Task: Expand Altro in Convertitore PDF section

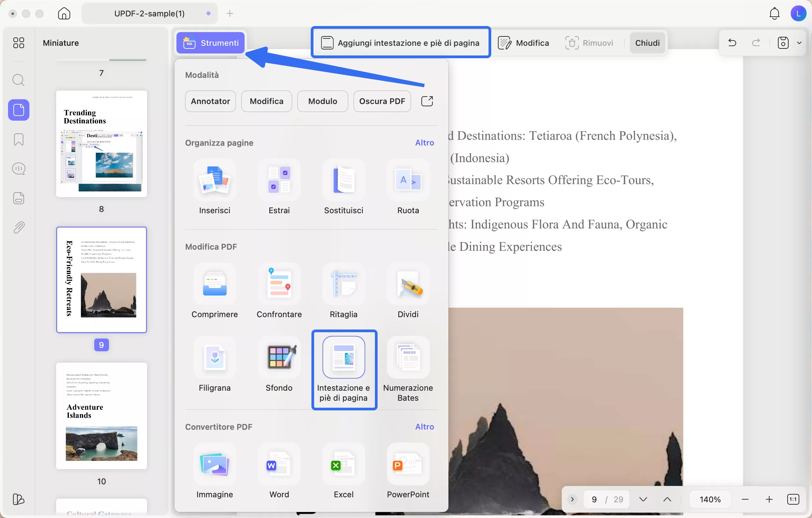Action: (x=424, y=427)
